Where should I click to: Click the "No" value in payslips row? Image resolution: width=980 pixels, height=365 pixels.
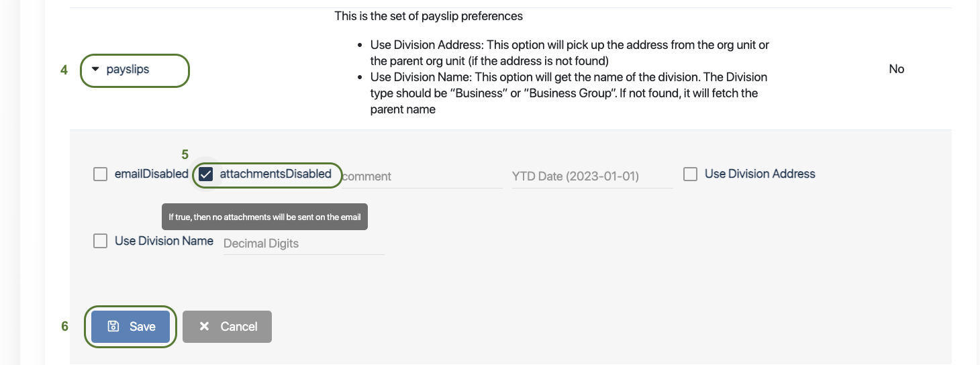tap(896, 69)
